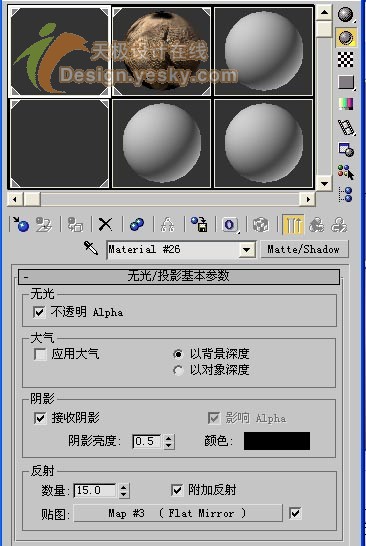Pick material from object with the eyedropper

click(x=91, y=248)
